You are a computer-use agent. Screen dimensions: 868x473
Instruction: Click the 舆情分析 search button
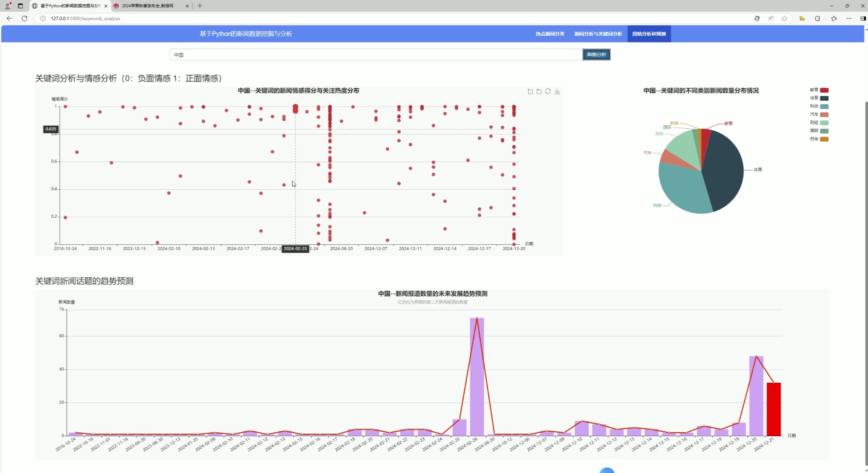coord(596,55)
